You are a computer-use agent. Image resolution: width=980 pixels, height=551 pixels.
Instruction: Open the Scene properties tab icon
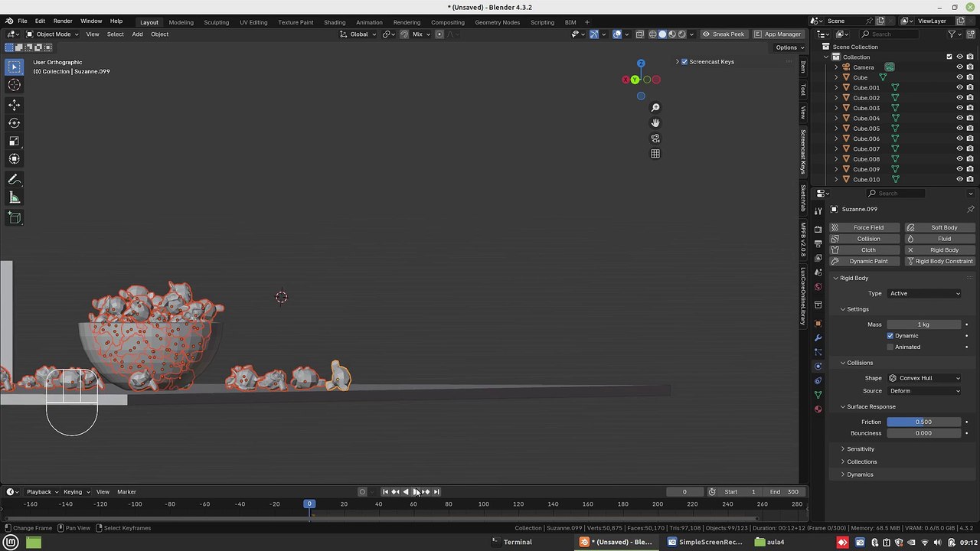coord(818,272)
